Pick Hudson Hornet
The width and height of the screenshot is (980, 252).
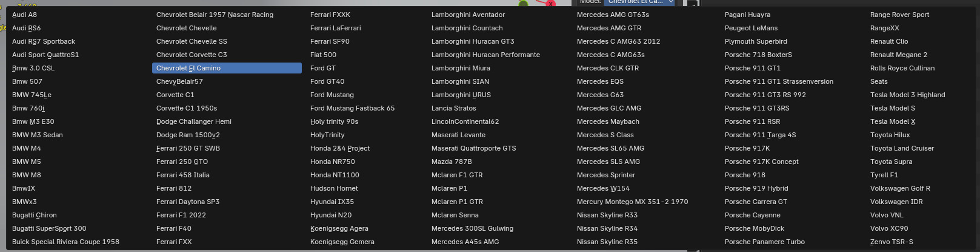334,188
